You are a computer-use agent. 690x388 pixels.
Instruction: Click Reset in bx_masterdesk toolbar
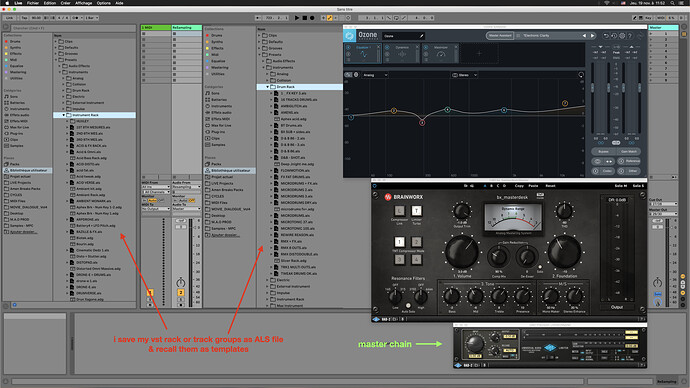pyautogui.click(x=550, y=186)
